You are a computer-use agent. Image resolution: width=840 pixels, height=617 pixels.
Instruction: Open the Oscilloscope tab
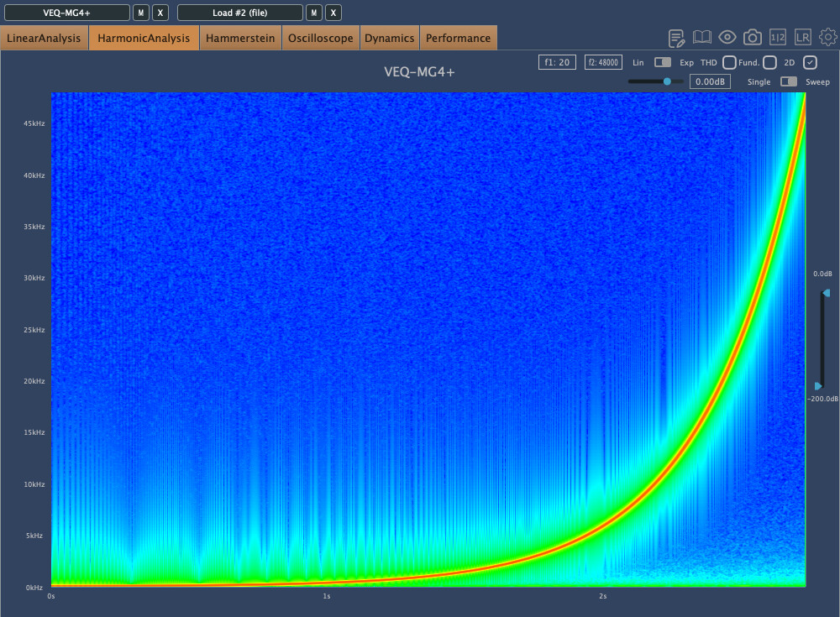pyautogui.click(x=321, y=38)
